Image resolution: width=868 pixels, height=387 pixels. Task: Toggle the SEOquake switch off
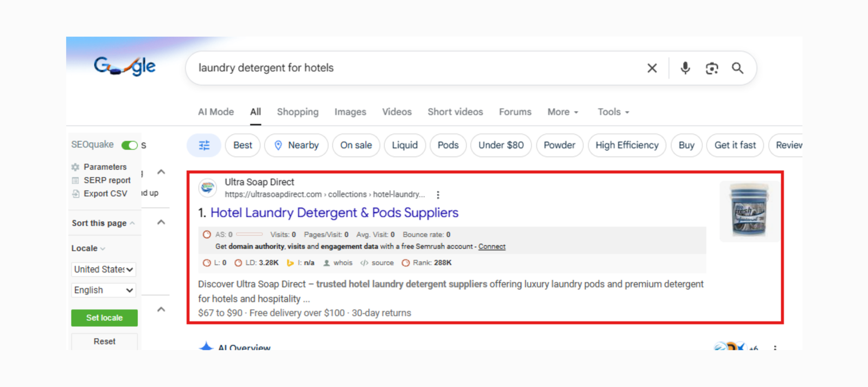130,145
